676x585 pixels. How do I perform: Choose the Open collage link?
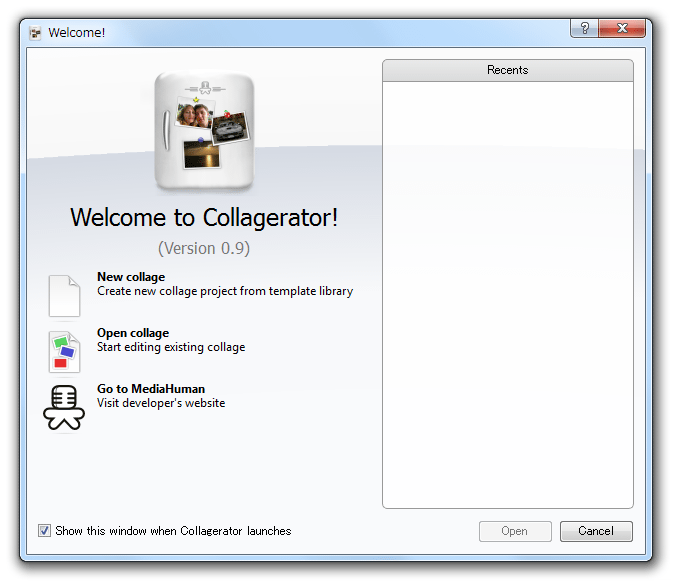133,333
